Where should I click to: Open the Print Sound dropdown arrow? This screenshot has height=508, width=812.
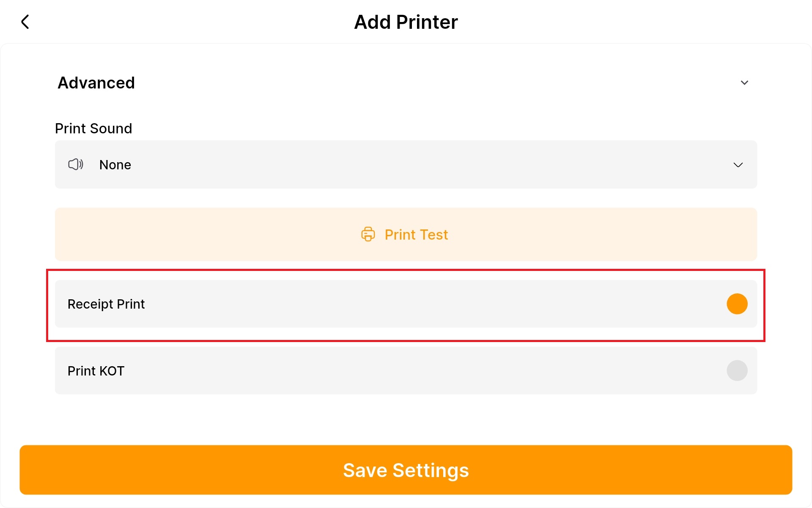point(738,165)
